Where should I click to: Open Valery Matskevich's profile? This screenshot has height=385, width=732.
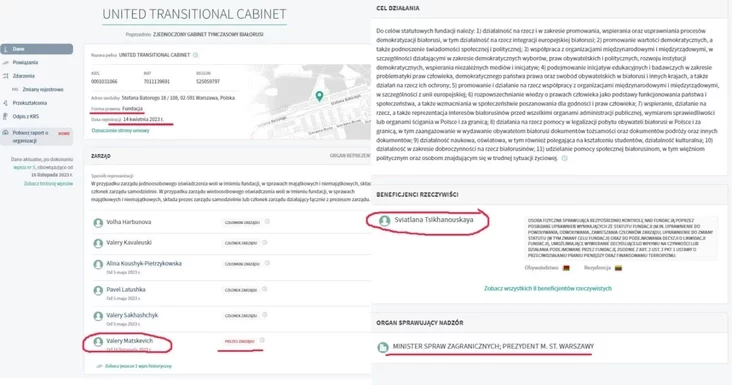(x=129, y=341)
